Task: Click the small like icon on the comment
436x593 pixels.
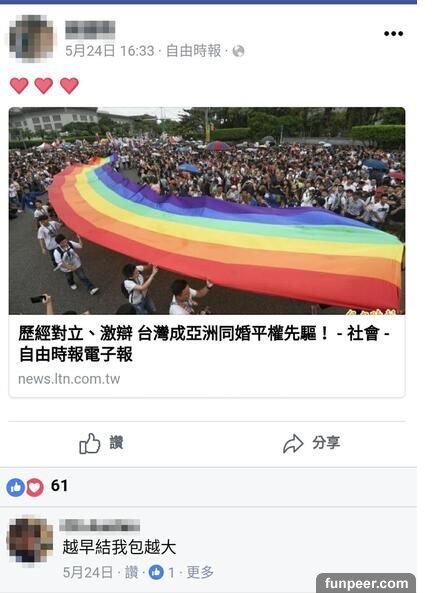Action: pyautogui.click(x=156, y=572)
